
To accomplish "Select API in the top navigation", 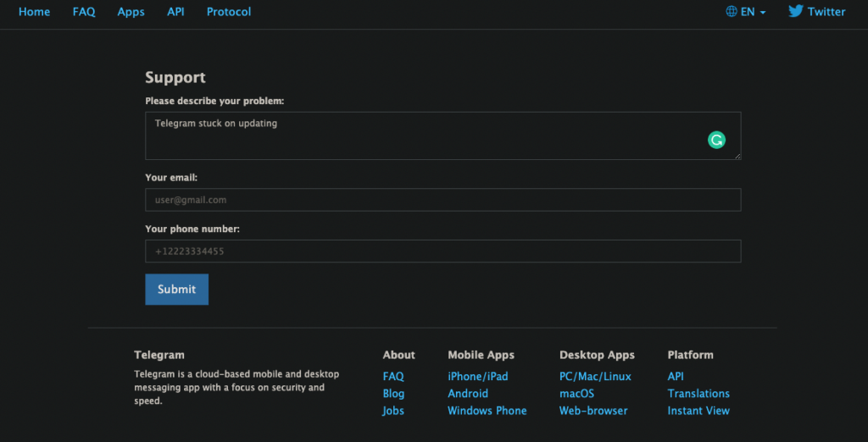I will 175,12.
